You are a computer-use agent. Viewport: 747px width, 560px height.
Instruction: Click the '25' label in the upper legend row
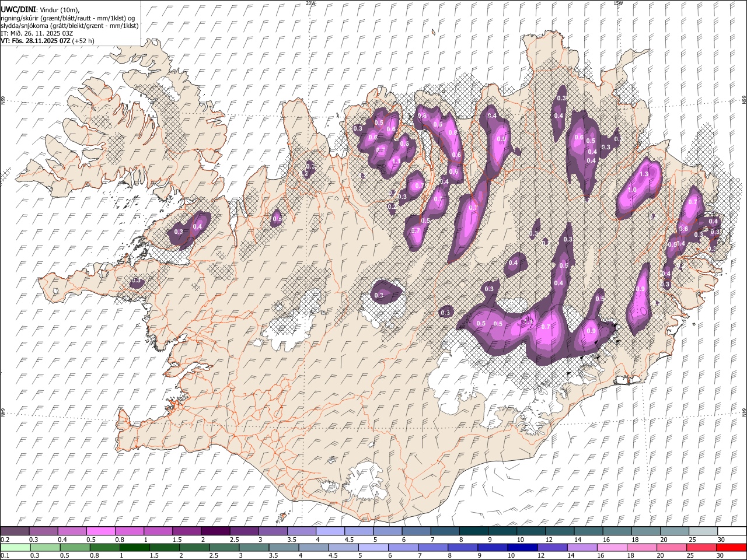(x=692, y=540)
